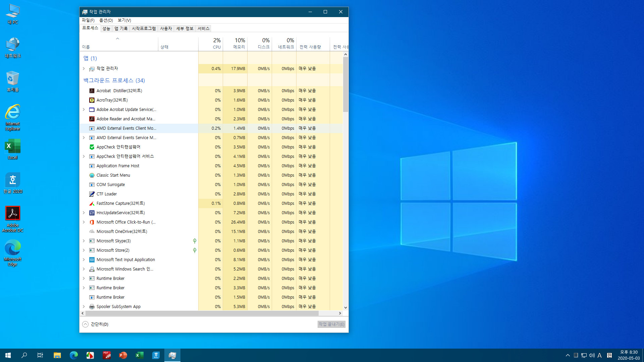Screen dimensions: 644x362
Task: Expand Spooler SubSystem App row
Action: click(84, 307)
